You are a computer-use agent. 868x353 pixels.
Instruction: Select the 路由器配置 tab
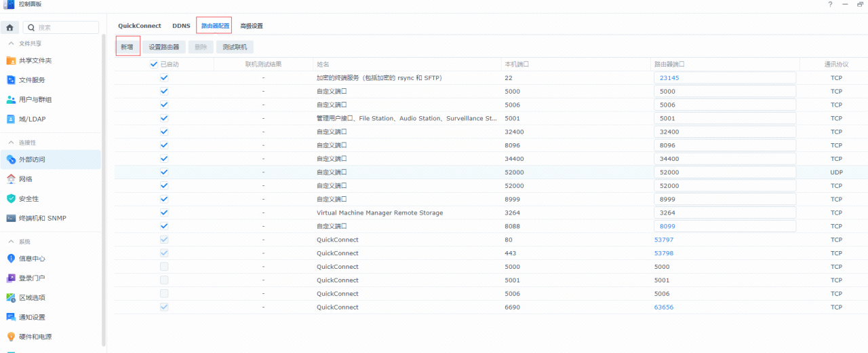pos(215,26)
